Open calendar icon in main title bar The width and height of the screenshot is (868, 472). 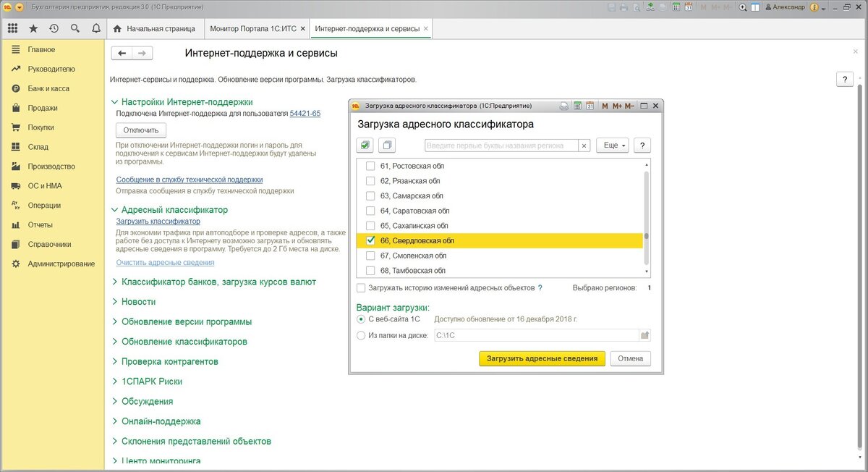tap(688, 7)
